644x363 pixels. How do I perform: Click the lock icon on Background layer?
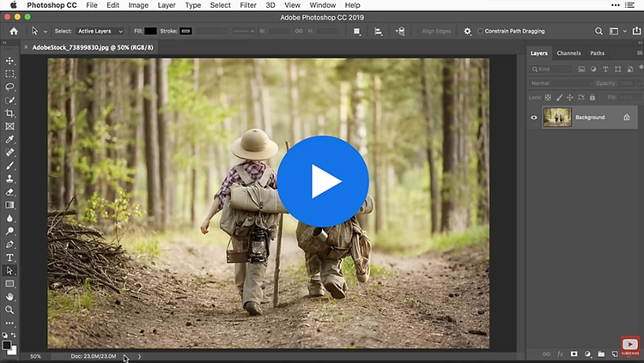tap(626, 118)
